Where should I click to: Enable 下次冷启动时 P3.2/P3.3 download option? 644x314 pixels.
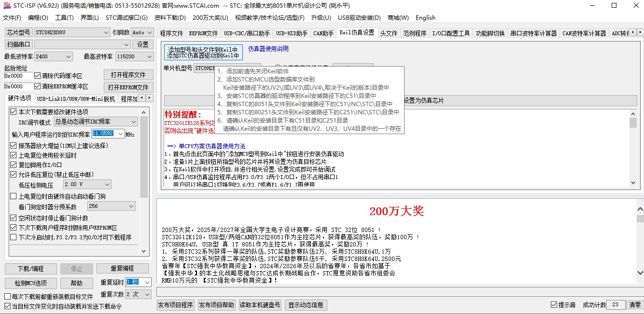click(14, 237)
